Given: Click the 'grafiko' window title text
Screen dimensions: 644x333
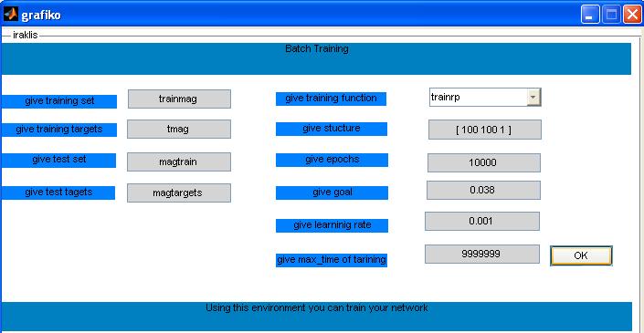Looking at the screenshot, I should click(41, 16).
